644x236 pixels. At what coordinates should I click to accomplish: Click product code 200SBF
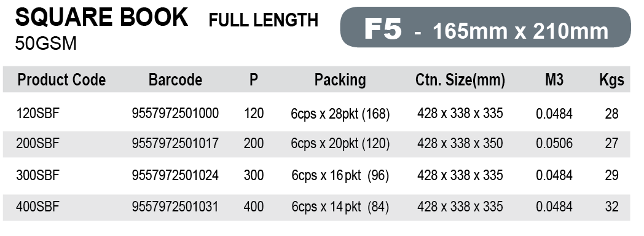[x=37, y=143]
